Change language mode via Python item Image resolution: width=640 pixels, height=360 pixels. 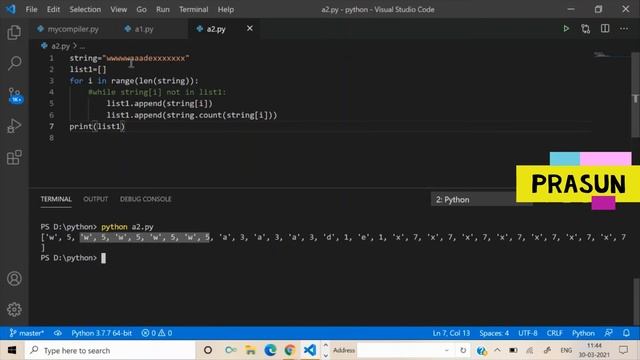(x=583, y=333)
